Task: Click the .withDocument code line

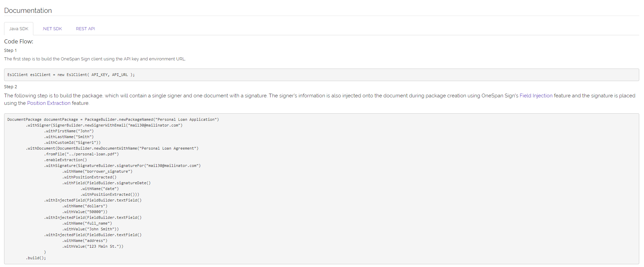Action: (112, 148)
